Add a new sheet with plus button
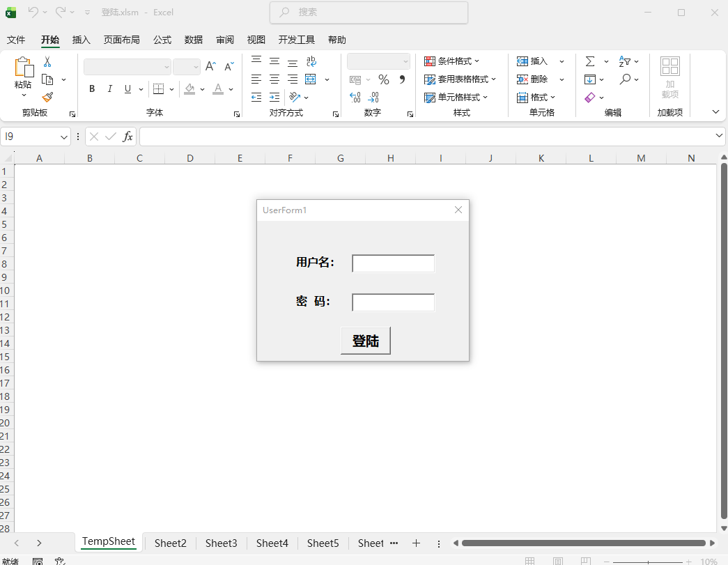 click(416, 543)
